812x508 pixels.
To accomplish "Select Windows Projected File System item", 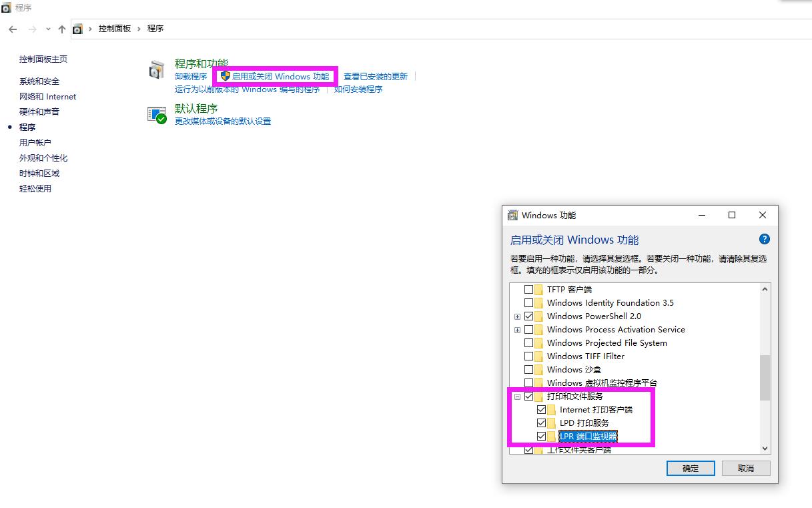I will click(x=607, y=343).
